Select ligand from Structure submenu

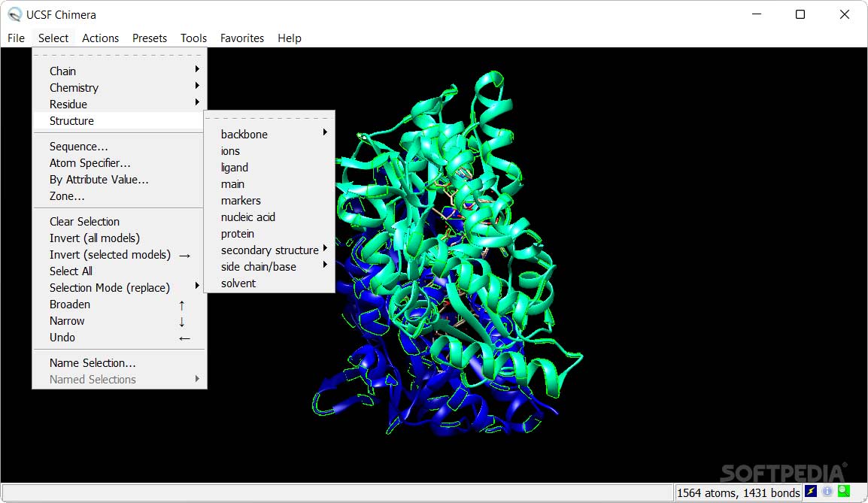[269, 167]
